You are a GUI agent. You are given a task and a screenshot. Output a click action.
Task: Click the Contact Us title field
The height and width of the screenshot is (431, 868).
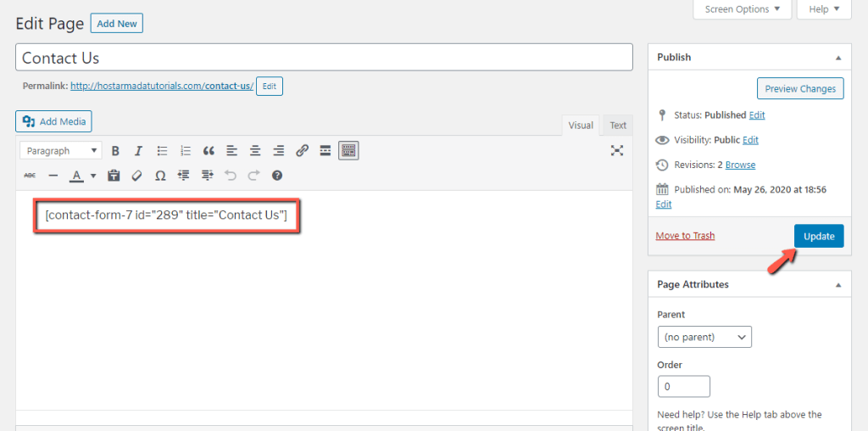click(324, 58)
